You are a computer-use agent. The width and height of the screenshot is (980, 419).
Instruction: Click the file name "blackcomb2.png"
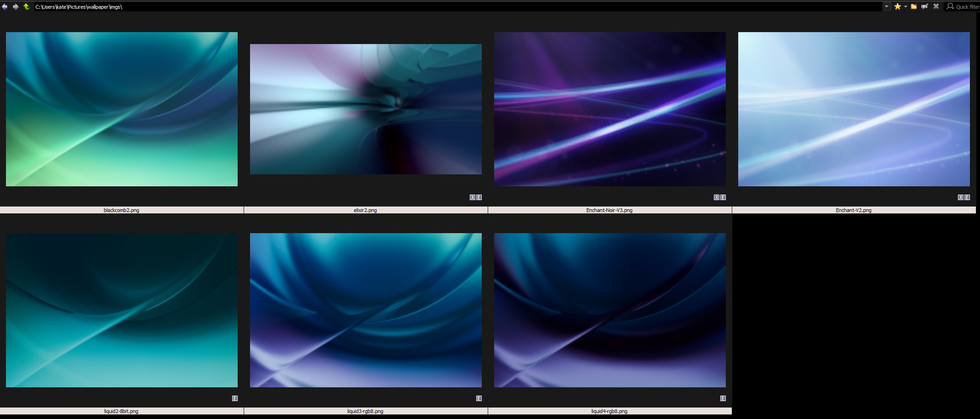click(122, 210)
